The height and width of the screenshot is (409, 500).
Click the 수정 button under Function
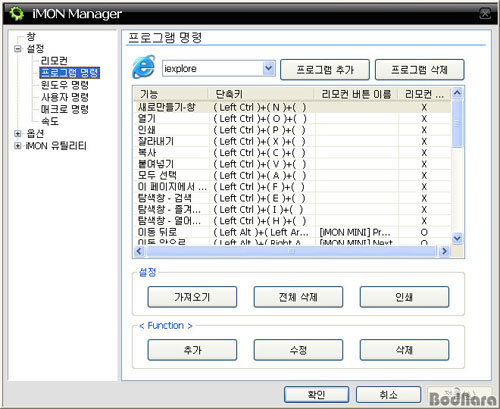tap(298, 350)
